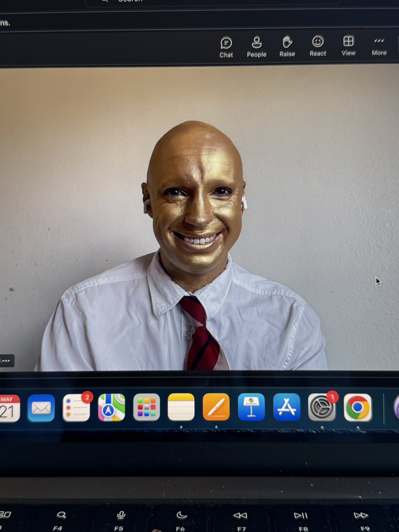Open Calendar from the Dock
The image size is (399, 532).
point(9,408)
